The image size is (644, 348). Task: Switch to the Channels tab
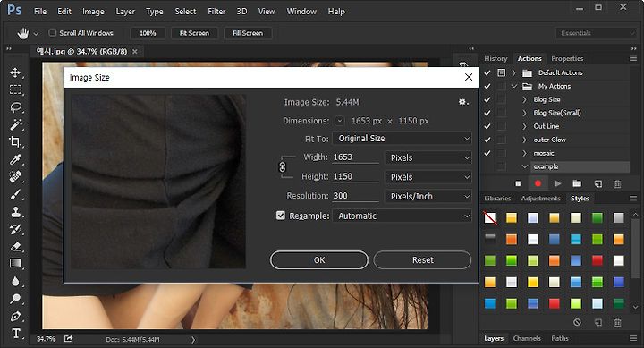point(527,338)
